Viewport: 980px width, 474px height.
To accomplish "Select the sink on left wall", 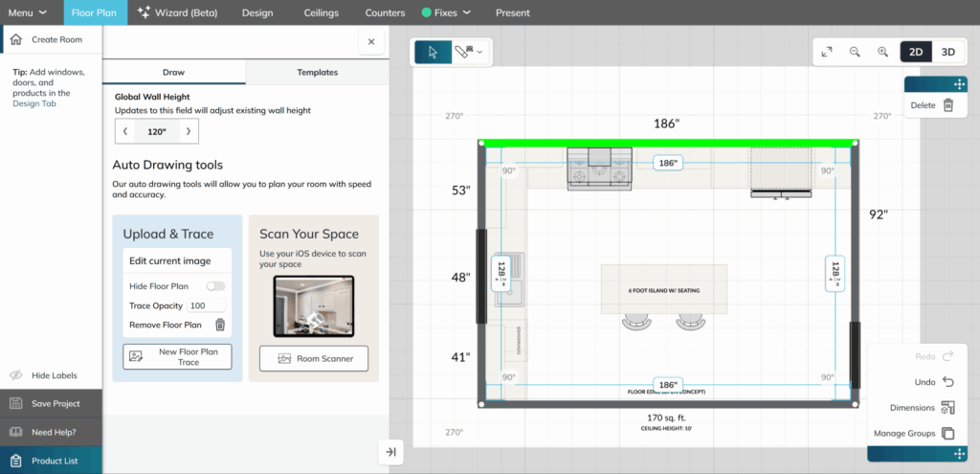I will [x=510, y=280].
